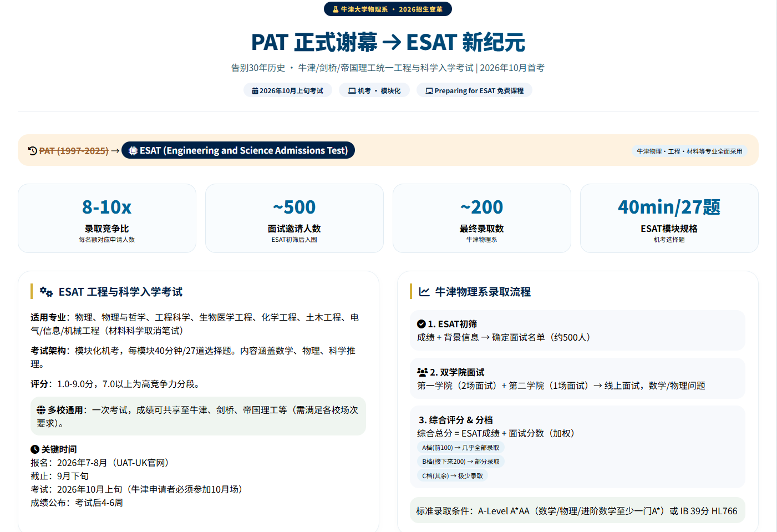Click the C档(其余) 极少录取 tag

tap(452, 476)
